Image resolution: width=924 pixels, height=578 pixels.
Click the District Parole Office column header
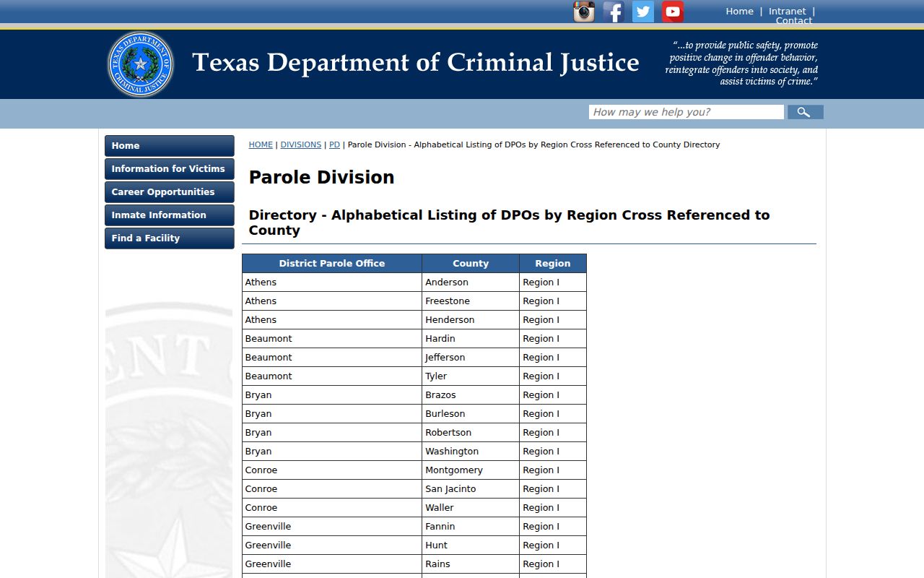(332, 264)
